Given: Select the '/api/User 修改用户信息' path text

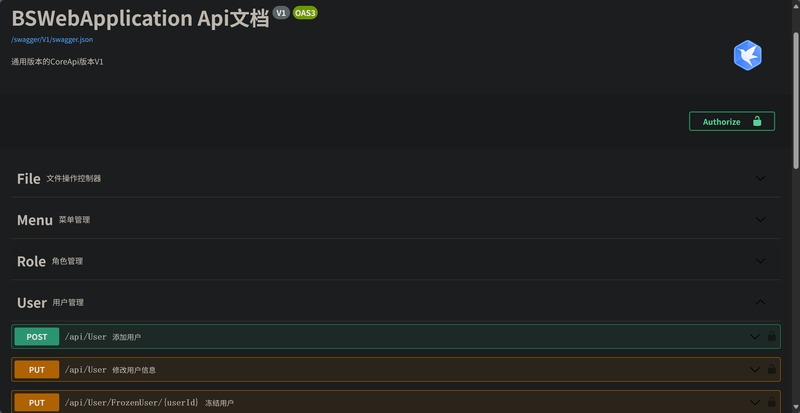Looking at the screenshot, I should 110,370.
